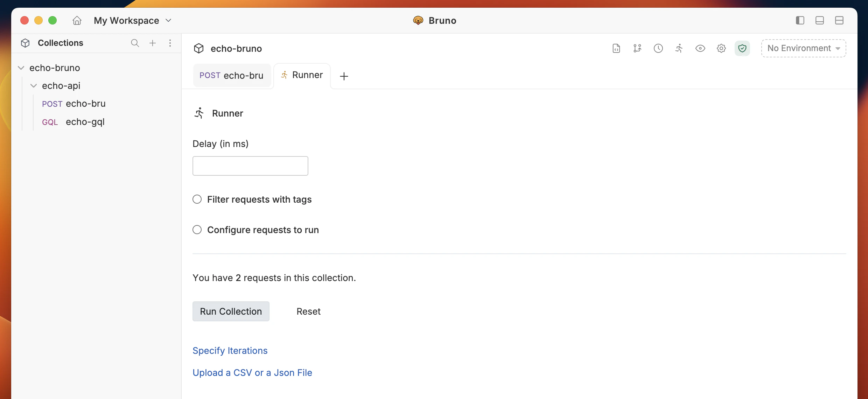Click the home icon in title bar

click(77, 21)
